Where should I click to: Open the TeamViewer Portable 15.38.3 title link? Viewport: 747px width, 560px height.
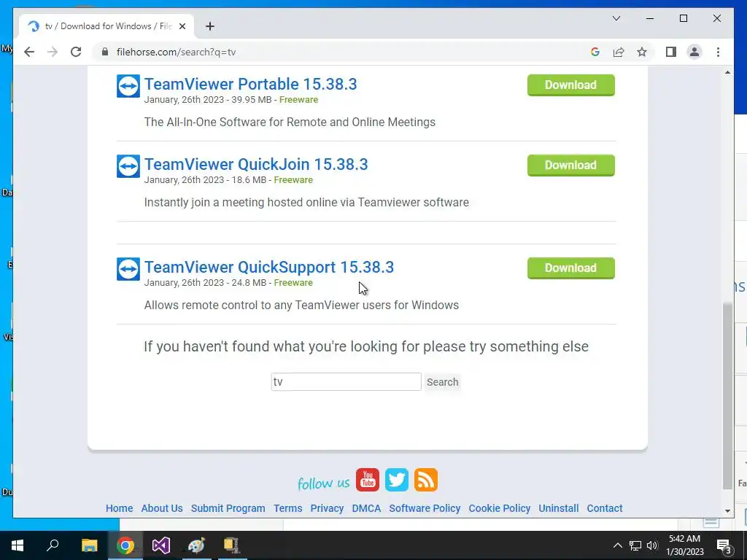(x=251, y=85)
